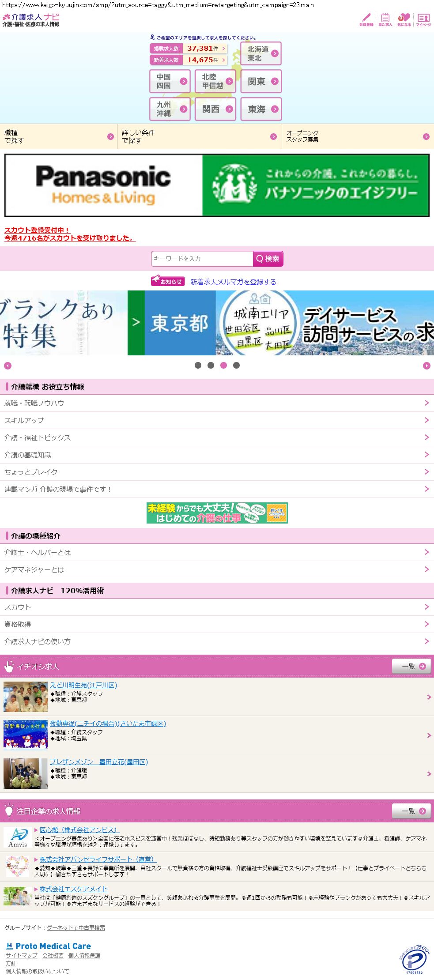
Task: Select the last carousel dot indicator
Action: [237, 365]
